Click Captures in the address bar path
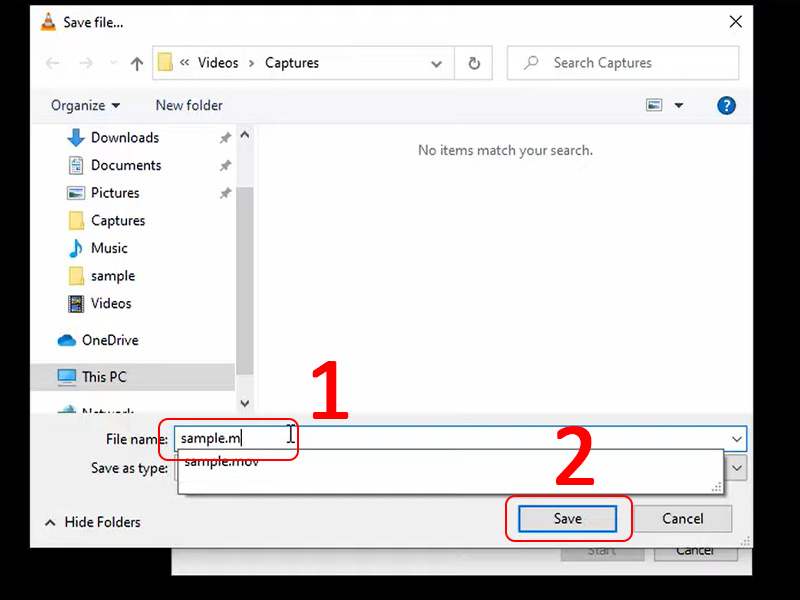800x600 pixels. [291, 62]
